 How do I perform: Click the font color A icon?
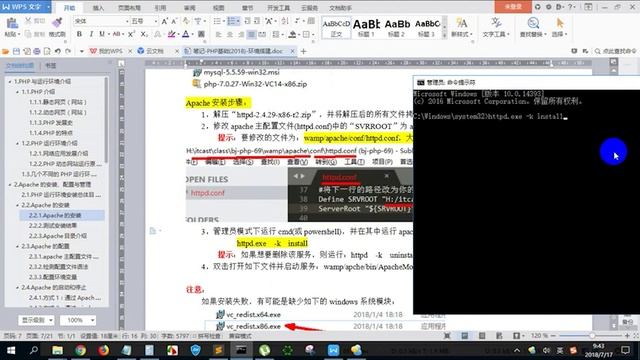(186, 35)
